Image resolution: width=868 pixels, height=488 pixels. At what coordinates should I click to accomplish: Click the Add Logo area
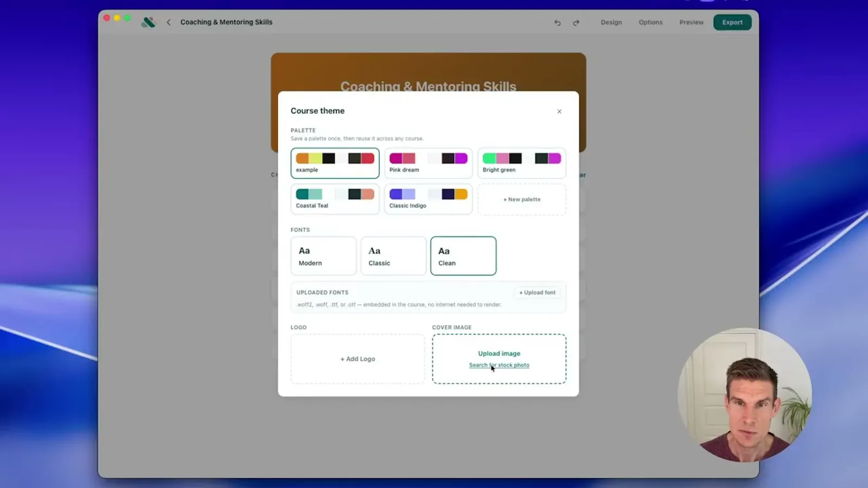point(358,359)
